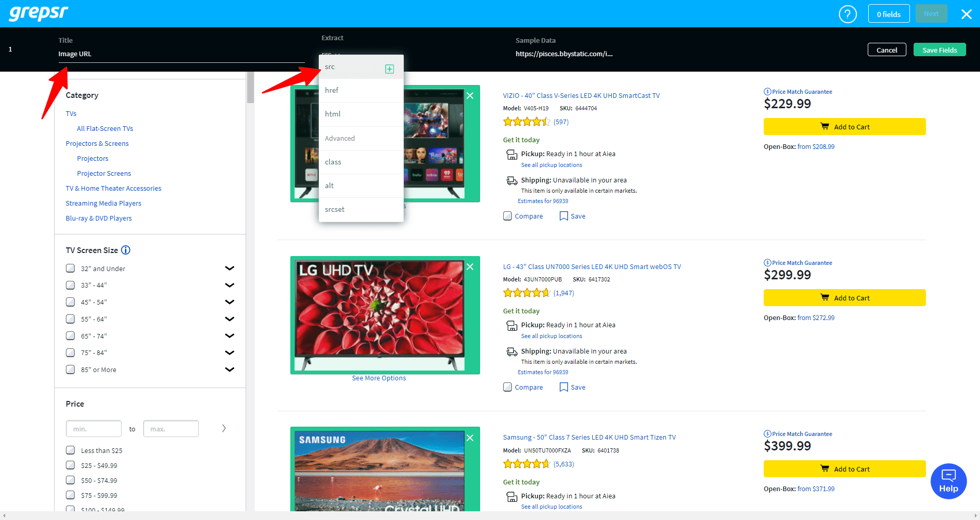Screen dimensions: 980x520
Task: Tick the Compare checkbox for VIZIO TV
Action: pyautogui.click(x=508, y=216)
